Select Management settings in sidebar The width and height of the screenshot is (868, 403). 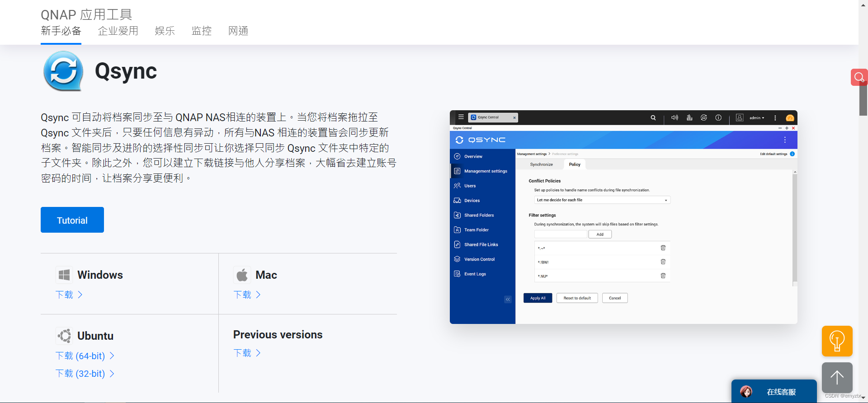tap(483, 171)
